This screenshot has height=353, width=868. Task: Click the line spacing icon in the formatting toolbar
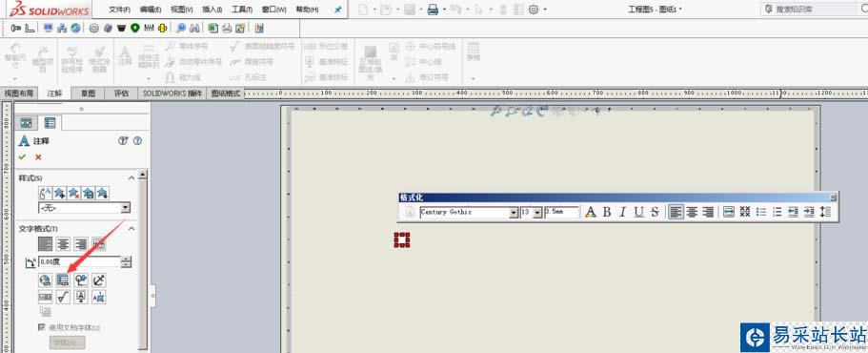click(x=825, y=212)
